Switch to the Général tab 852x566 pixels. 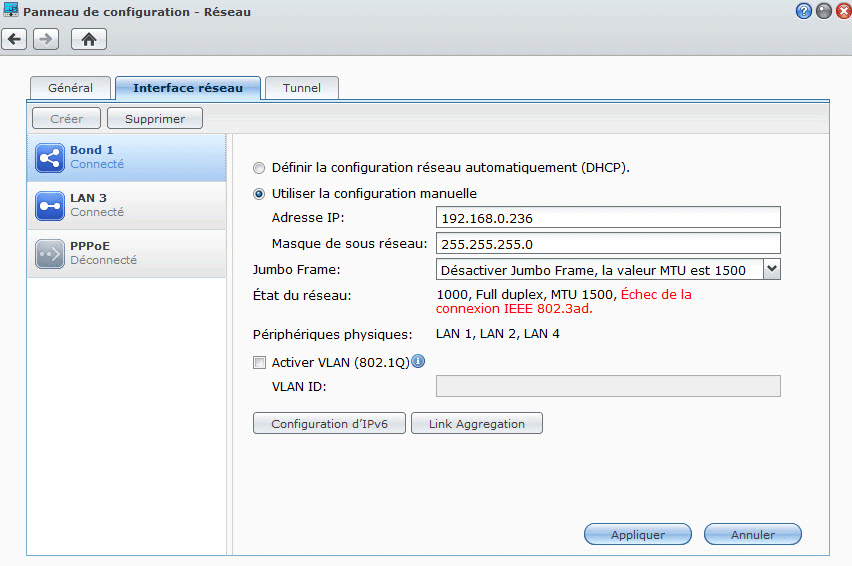click(71, 88)
